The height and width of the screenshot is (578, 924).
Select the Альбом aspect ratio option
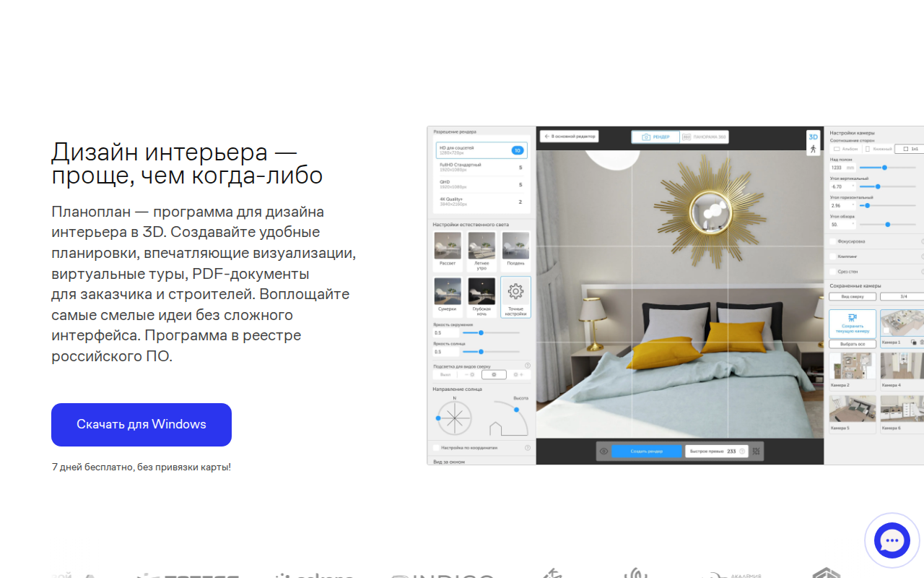click(x=845, y=149)
